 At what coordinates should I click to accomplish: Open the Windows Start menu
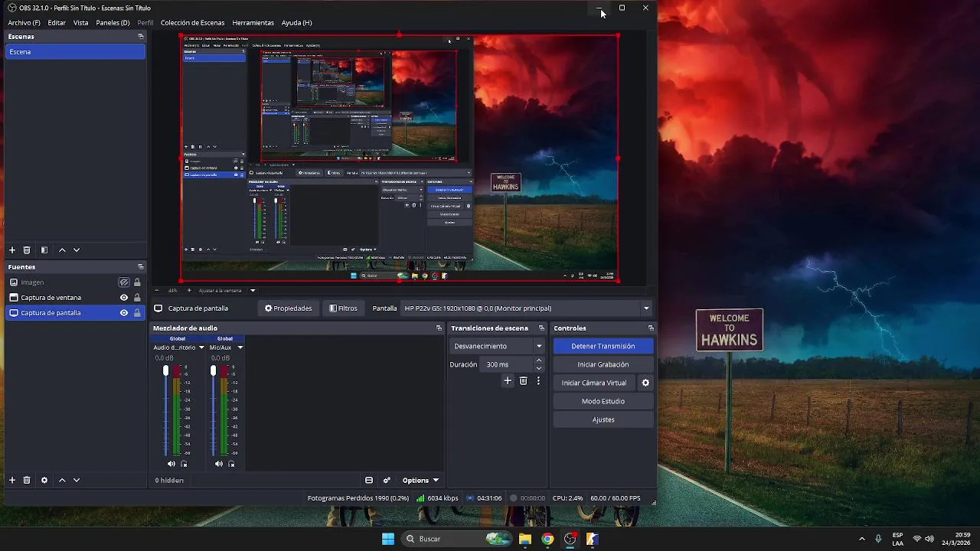(388, 539)
